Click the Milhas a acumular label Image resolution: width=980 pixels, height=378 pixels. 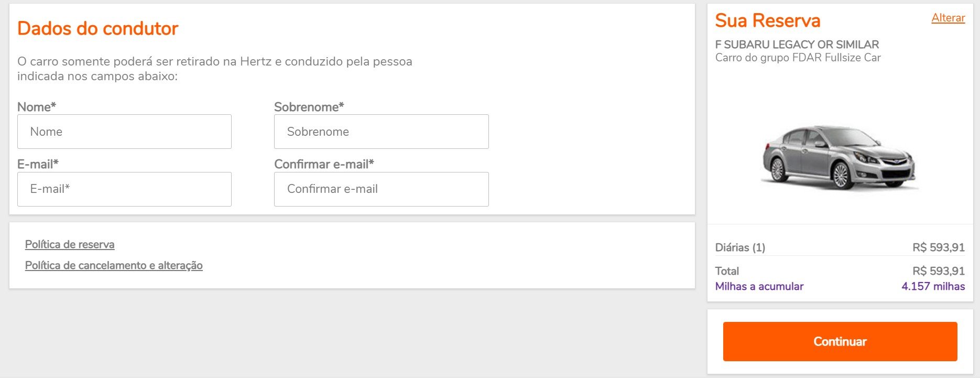(759, 286)
